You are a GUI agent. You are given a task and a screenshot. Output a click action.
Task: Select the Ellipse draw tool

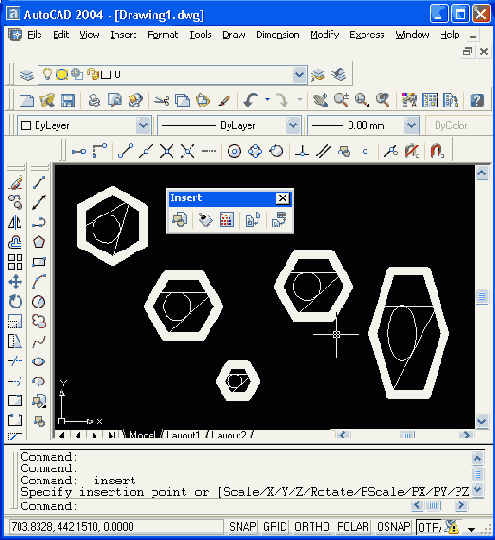[x=39, y=361]
